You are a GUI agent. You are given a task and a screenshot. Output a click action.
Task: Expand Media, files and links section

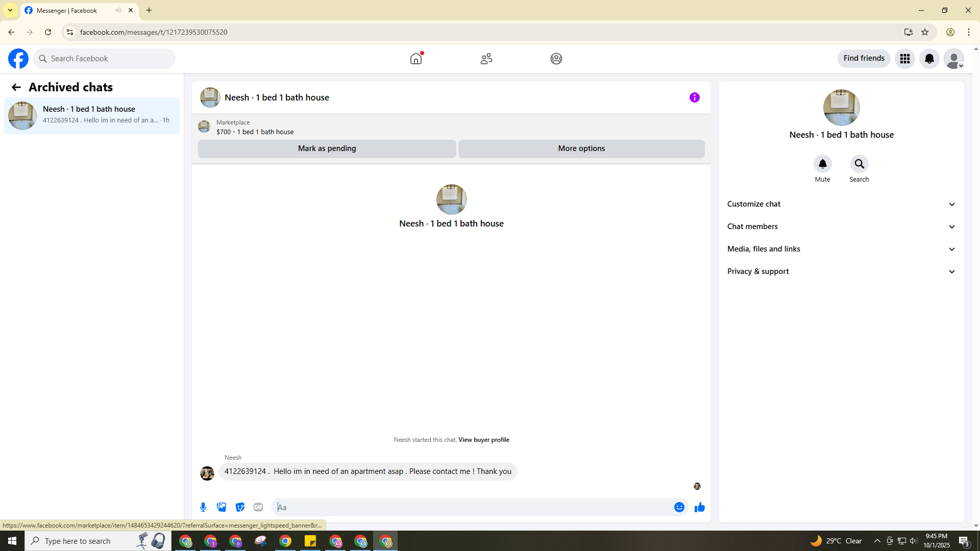pyautogui.click(x=841, y=249)
